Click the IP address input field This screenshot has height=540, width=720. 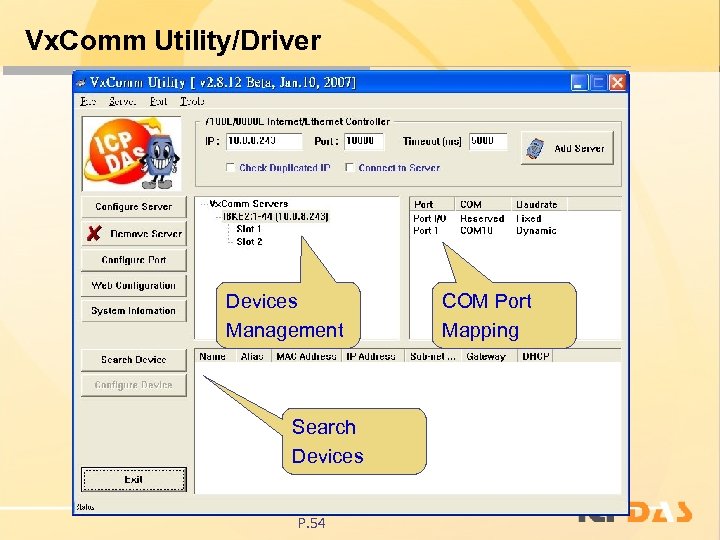[264, 141]
